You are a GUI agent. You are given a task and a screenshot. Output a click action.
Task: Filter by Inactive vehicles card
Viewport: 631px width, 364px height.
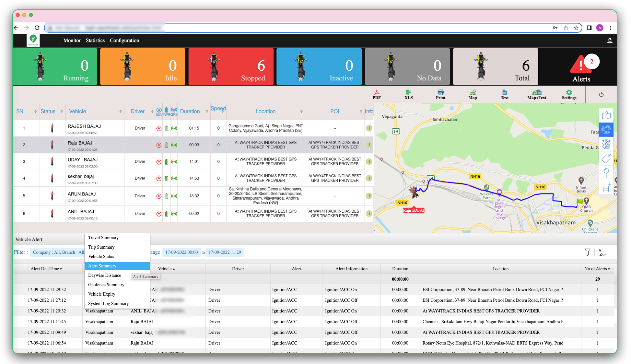tap(319, 67)
